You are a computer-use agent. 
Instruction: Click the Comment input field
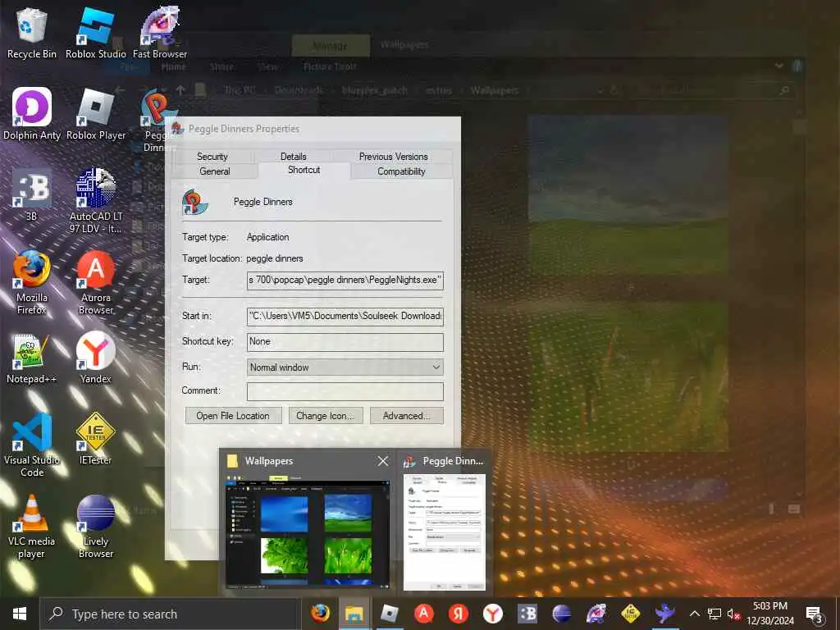point(345,391)
